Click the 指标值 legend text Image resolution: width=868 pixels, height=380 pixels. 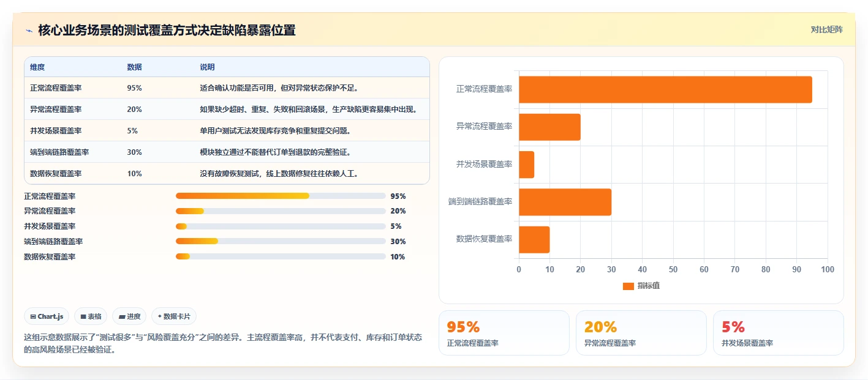tap(649, 286)
